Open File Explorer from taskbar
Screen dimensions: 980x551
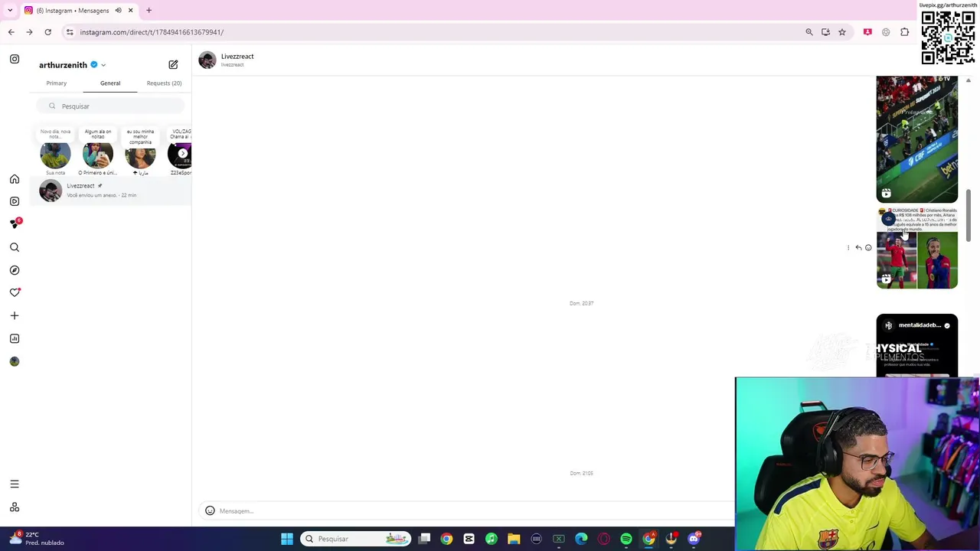[514, 539]
